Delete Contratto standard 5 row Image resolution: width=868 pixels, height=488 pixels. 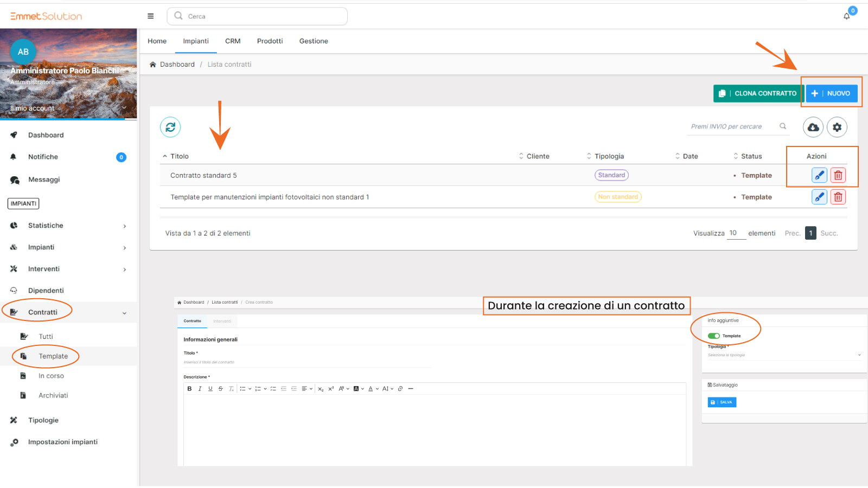click(x=838, y=175)
